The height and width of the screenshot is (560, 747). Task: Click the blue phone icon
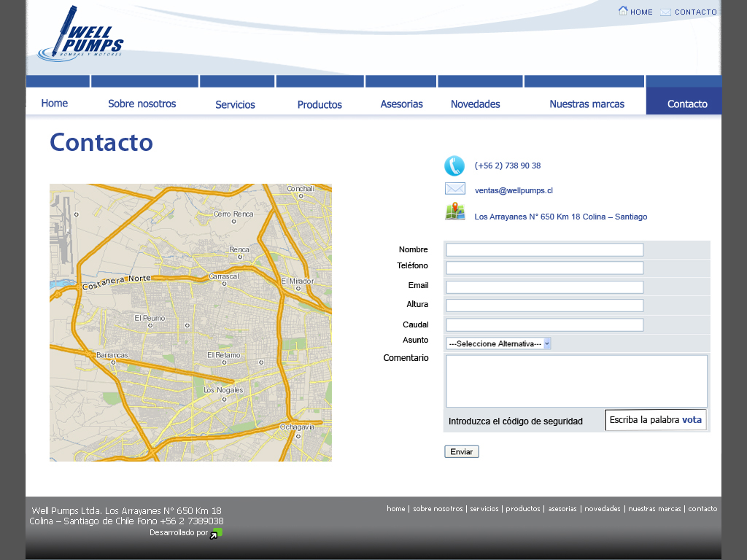click(x=454, y=166)
